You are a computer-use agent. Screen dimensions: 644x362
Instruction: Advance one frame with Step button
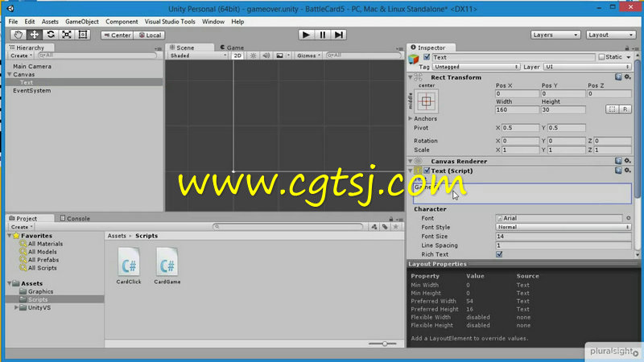tap(338, 35)
